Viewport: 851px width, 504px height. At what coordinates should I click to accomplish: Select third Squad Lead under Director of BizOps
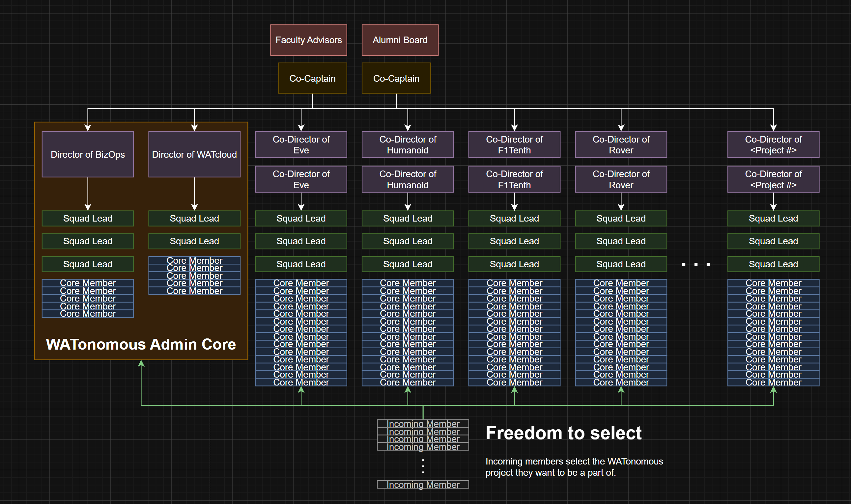point(88,264)
